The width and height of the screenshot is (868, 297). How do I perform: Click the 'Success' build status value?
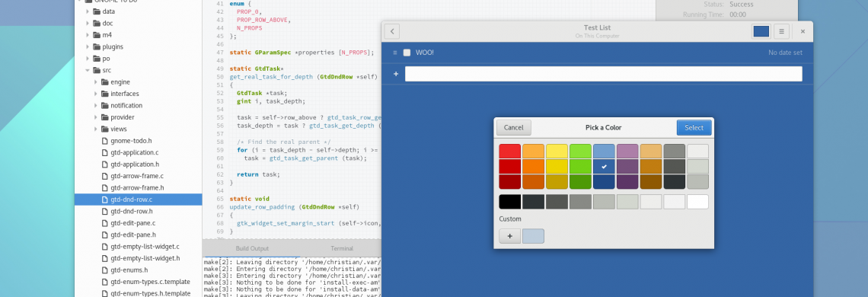click(742, 4)
